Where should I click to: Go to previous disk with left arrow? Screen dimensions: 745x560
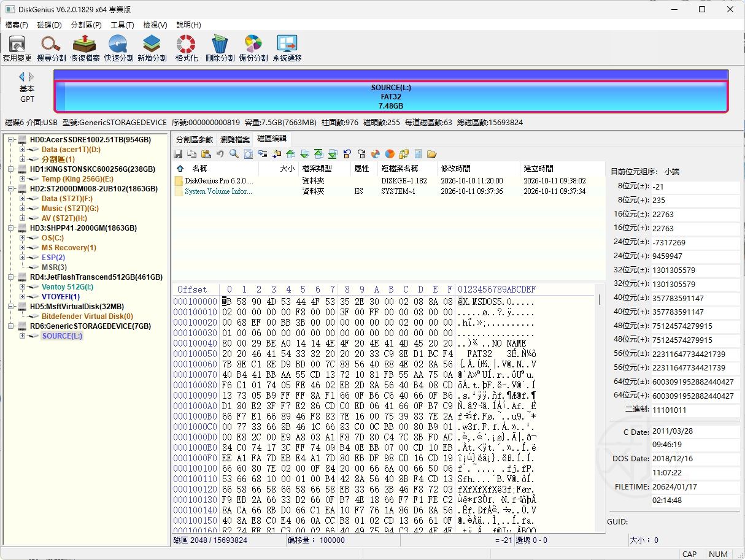pyautogui.click(x=22, y=77)
